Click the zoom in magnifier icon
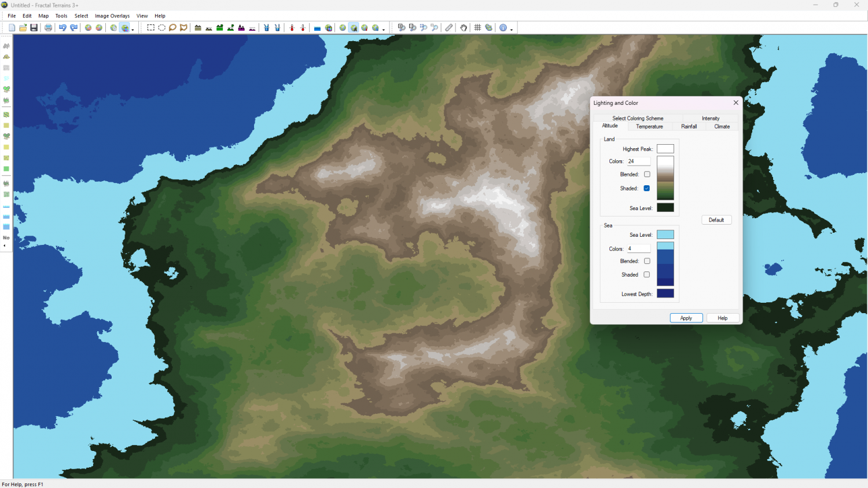 tap(401, 28)
